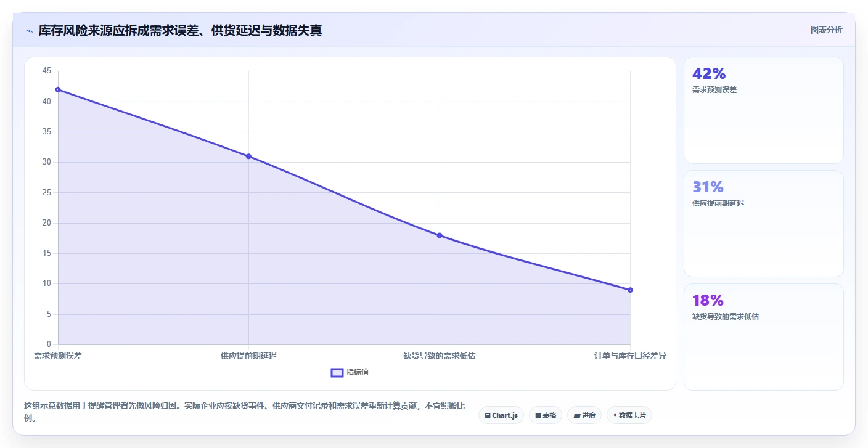Toggle the 指标值 legend item
868x448 pixels.
coord(350,372)
